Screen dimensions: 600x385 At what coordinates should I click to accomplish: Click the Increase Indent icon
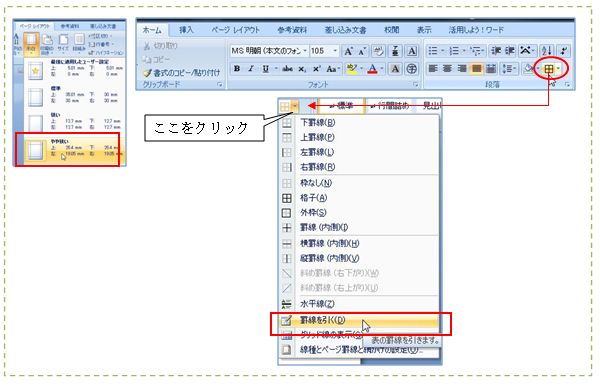coord(510,51)
